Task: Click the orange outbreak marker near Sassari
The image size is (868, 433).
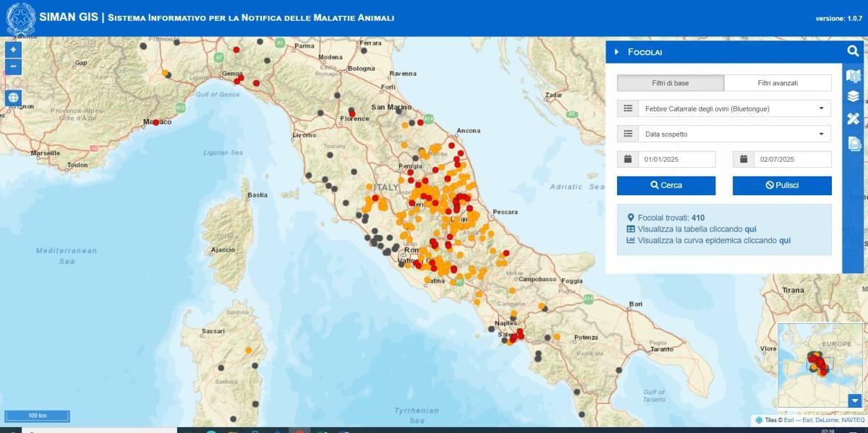Action: [248, 350]
